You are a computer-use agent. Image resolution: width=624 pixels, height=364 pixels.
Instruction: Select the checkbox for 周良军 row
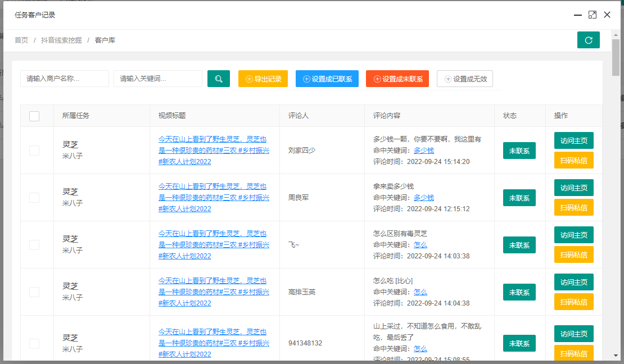click(x=34, y=198)
